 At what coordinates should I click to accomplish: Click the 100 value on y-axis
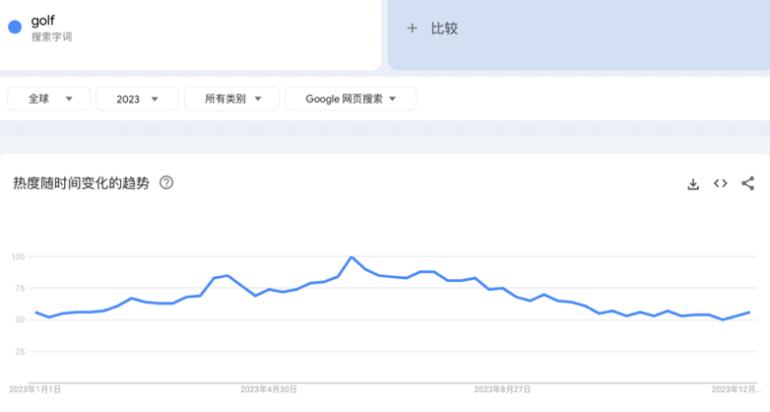[x=18, y=257]
